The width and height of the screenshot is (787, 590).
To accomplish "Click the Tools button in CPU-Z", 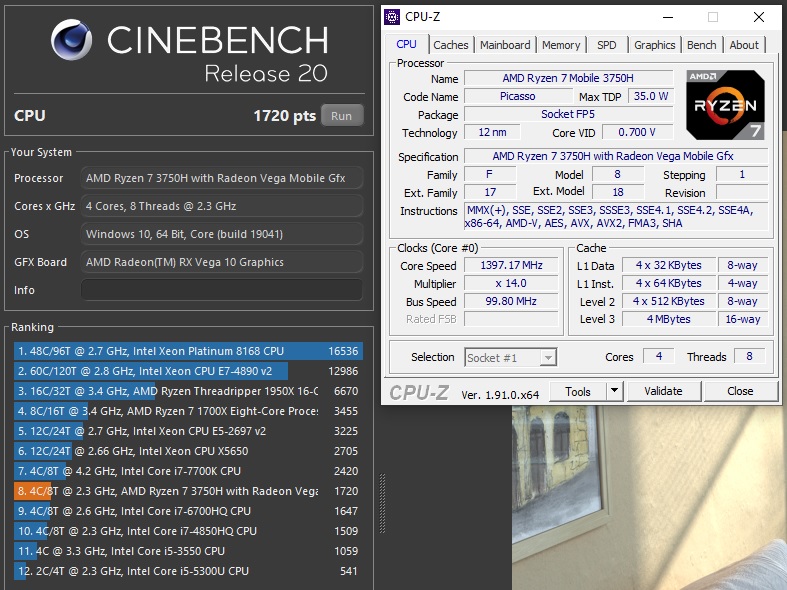I will click(578, 391).
